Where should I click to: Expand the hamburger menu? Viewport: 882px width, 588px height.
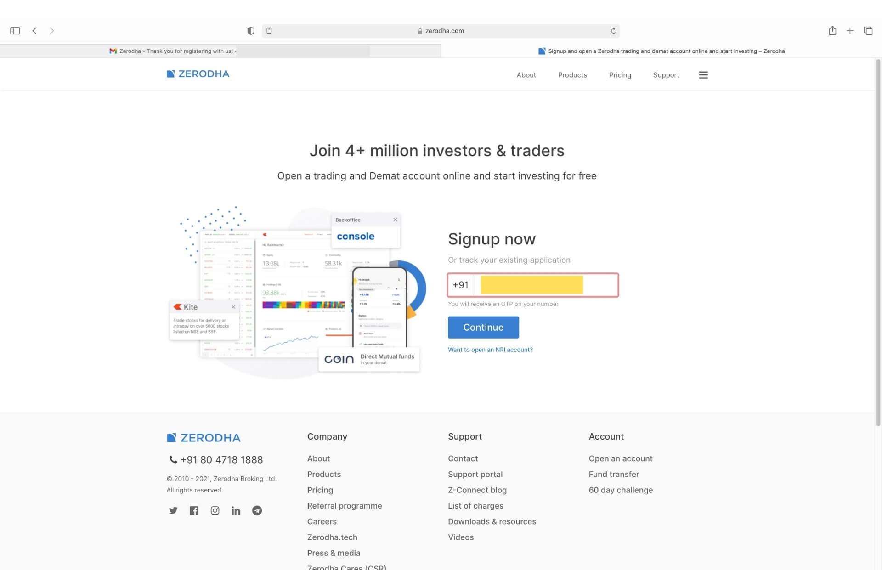(x=703, y=74)
